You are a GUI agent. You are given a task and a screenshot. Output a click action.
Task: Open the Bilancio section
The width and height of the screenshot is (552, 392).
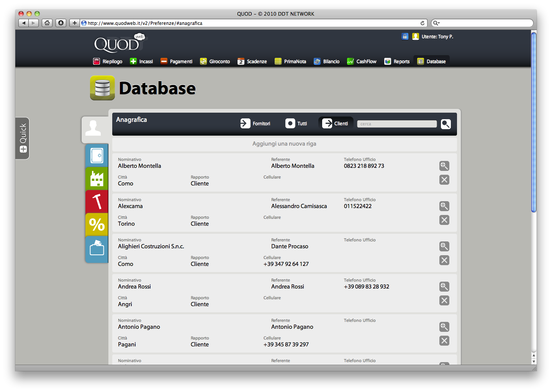tap(326, 61)
